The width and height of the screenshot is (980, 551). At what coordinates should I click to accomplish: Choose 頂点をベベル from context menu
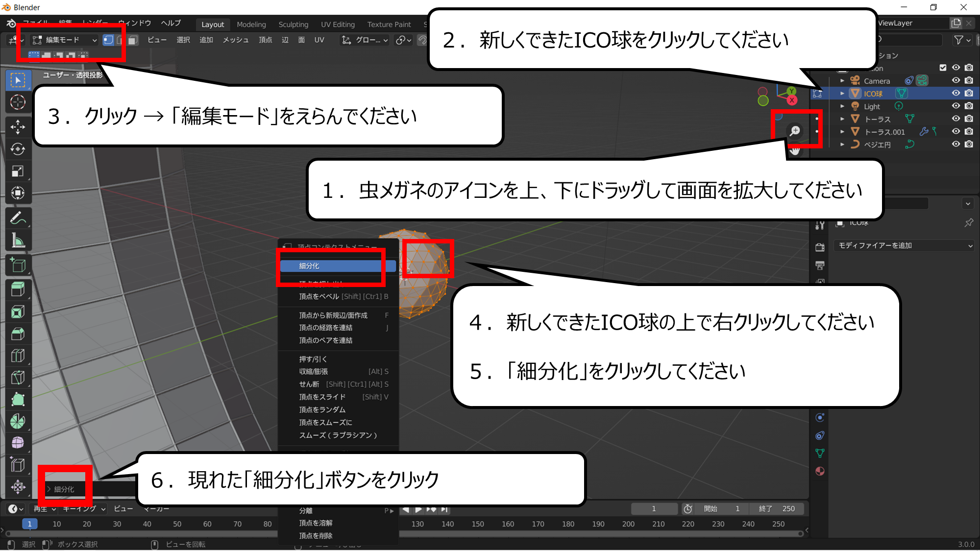pos(338,296)
